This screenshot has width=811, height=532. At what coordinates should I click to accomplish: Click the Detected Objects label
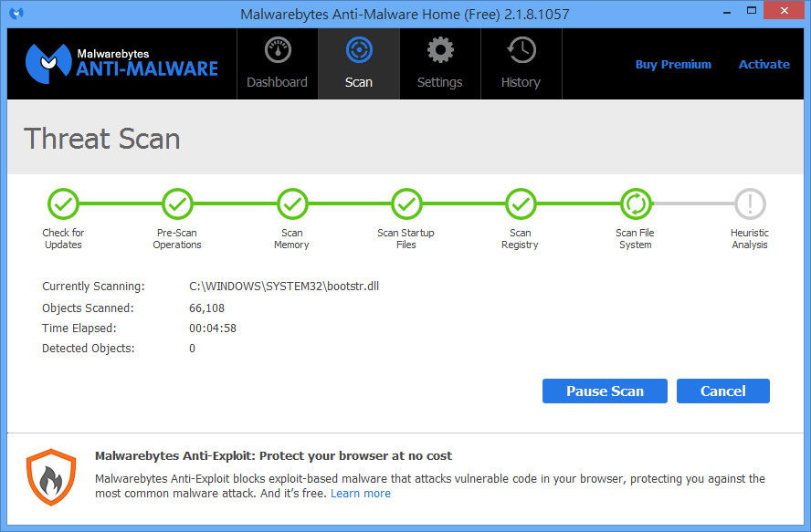tap(89, 349)
